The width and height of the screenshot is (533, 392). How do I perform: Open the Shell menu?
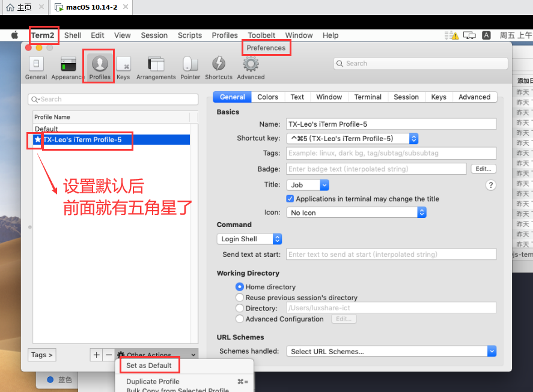pyautogui.click(x=72, y=35)
